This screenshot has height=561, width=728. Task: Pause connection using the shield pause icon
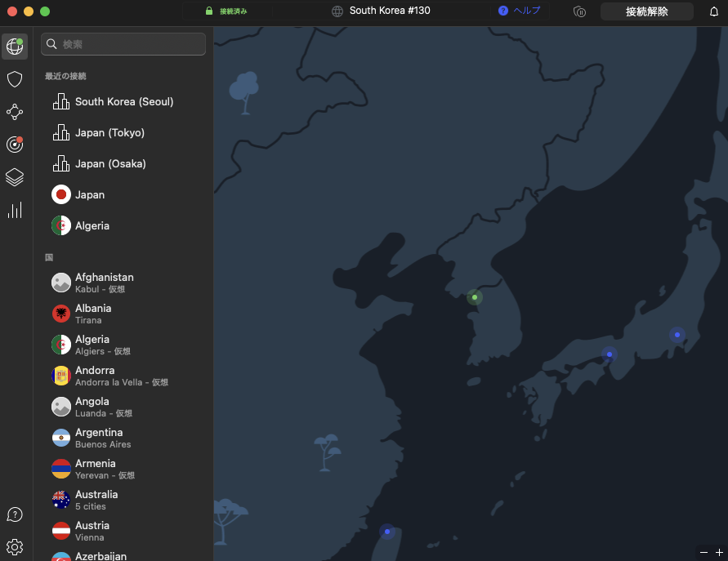pyautogui.click(x=579, y=11)
